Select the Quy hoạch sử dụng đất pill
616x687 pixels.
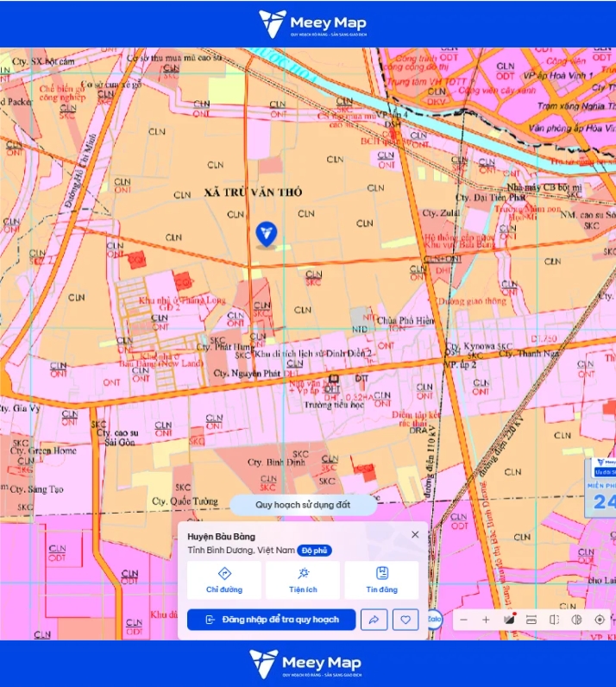tap(303, 505)
